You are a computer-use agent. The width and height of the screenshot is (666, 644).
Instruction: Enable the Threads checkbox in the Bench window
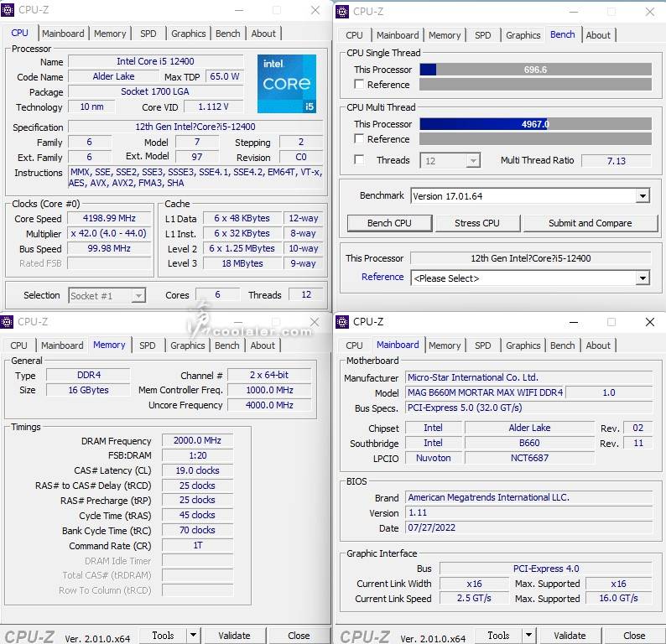tap(359, 159)
